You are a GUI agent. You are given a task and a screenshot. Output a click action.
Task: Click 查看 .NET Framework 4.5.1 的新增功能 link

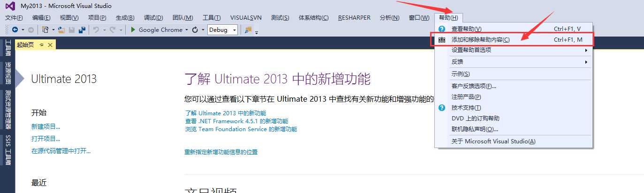pyautogui.click(x=237, y=121)
